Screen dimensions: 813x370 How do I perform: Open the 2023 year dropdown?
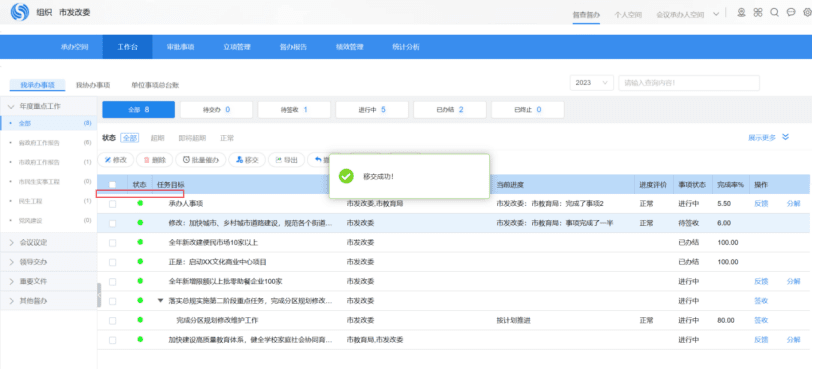pyautogui.click(x=591, y=83)
